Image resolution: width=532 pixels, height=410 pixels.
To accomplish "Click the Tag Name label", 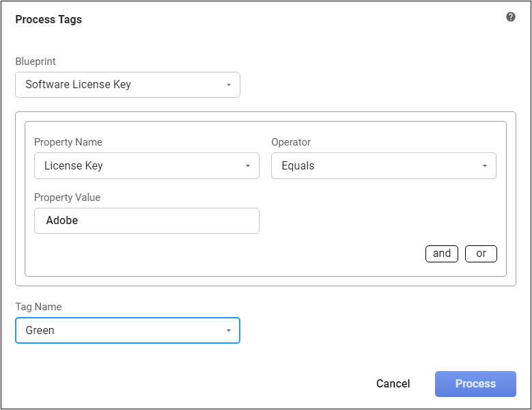I will 38,307.
